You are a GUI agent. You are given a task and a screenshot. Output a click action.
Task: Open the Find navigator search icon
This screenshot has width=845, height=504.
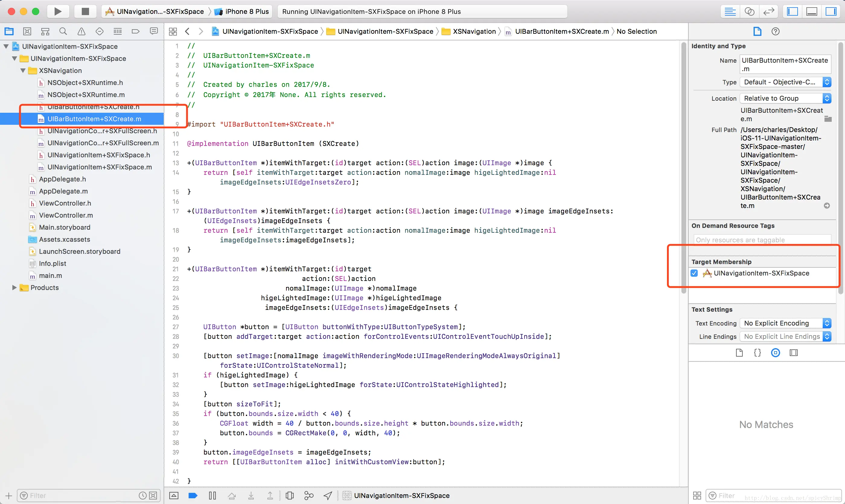63,32
